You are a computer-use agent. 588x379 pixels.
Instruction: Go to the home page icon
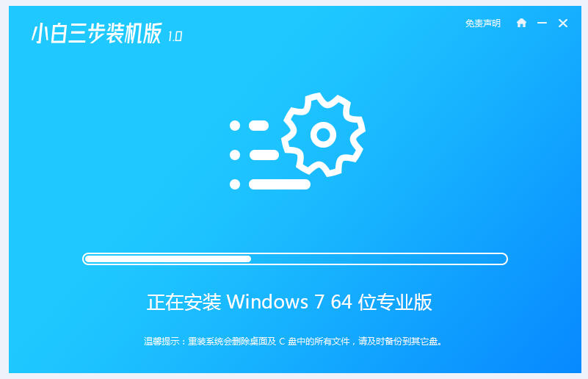tap(521, 23)
